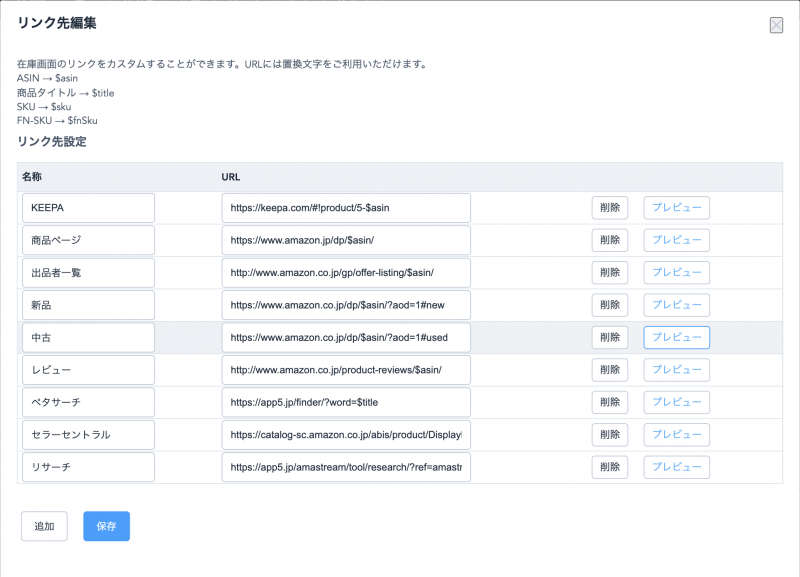Click the URL field ending #used
The height and width of the screenshot is (577, 800).
(x=346, y=337)
